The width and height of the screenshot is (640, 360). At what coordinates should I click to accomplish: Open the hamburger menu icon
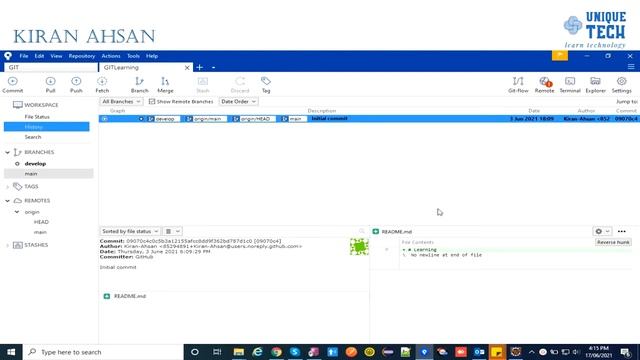[631, 67]
